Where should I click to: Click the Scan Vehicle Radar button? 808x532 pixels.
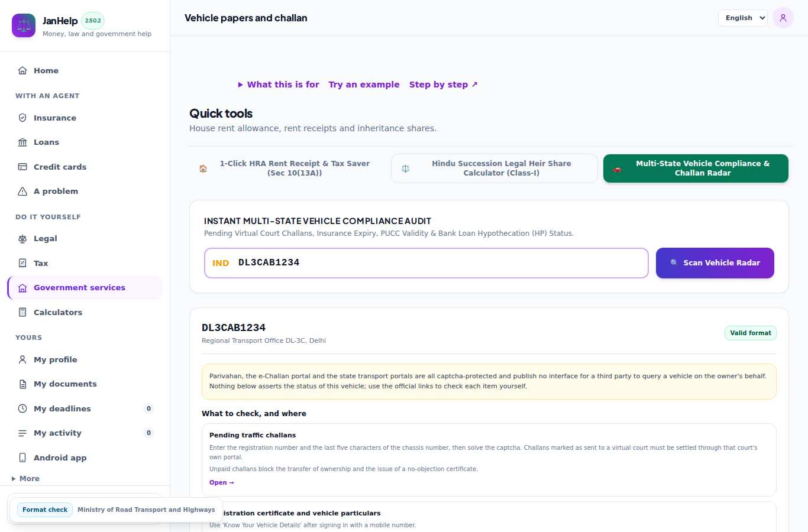coord(715,263)
